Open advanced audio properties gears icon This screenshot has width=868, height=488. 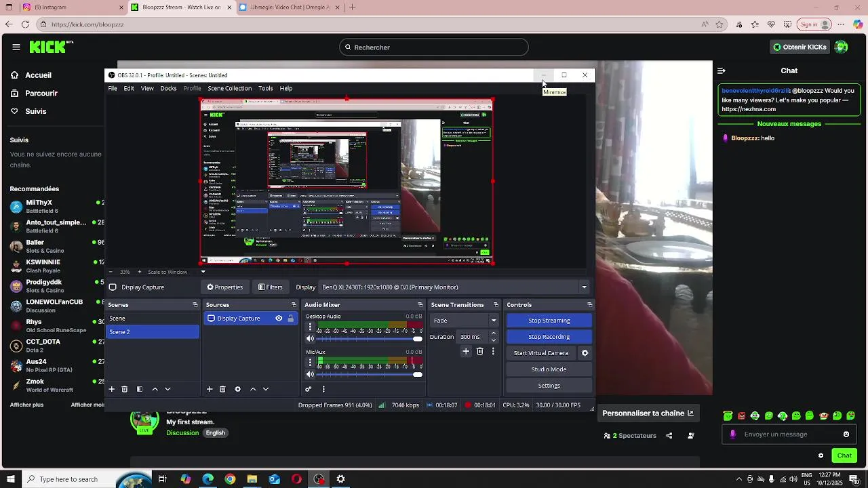pyautogui.click(x=308, y=389)
